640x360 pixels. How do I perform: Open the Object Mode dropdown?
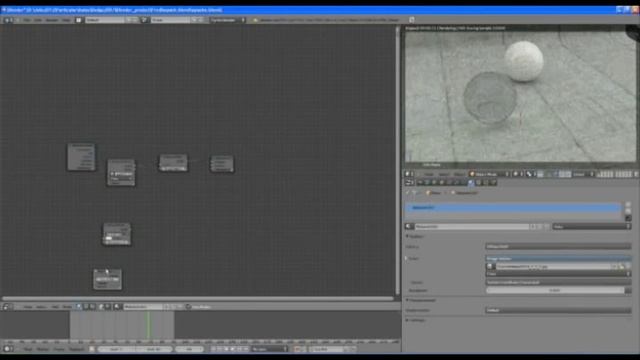(x=489, y=174)
